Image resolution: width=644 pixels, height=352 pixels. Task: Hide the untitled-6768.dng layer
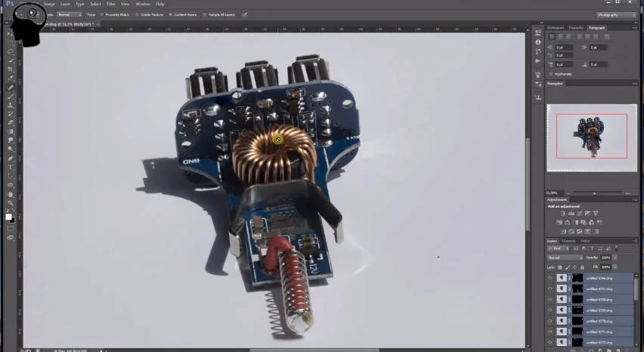550,299
